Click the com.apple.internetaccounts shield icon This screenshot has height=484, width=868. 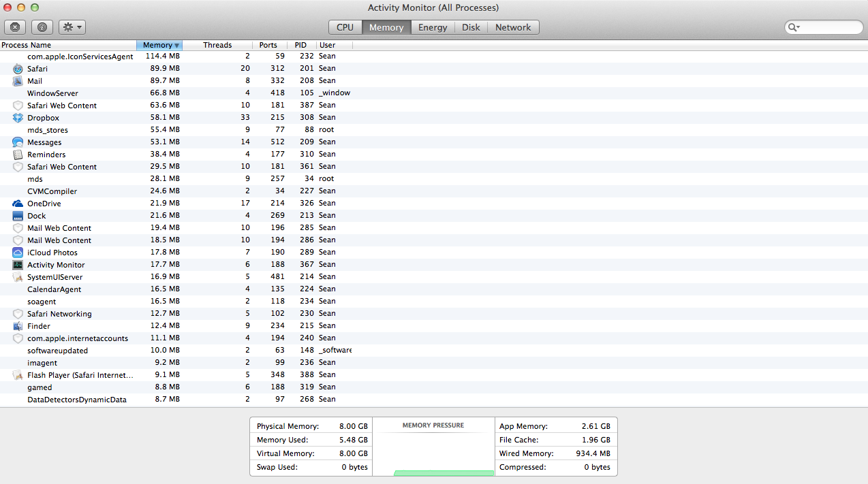coord(18,338)
